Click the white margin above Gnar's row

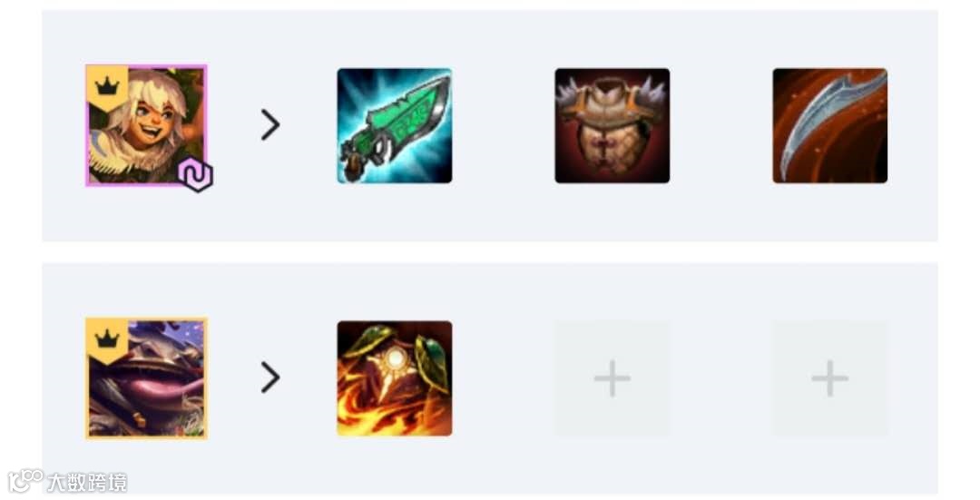coord(490,5)
